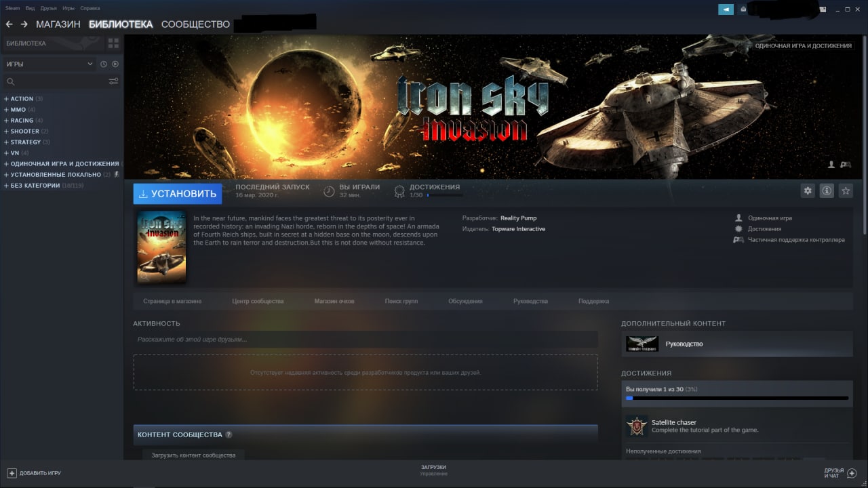Open ДРУЗЬЯ И ЧАТ plus icon
The width and height of the screenshot is (868, 488).
(x=852, y=473)
